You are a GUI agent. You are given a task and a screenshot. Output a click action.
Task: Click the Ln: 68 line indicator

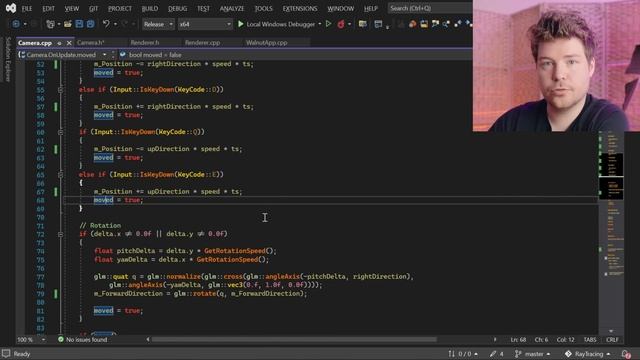[518, 340]
